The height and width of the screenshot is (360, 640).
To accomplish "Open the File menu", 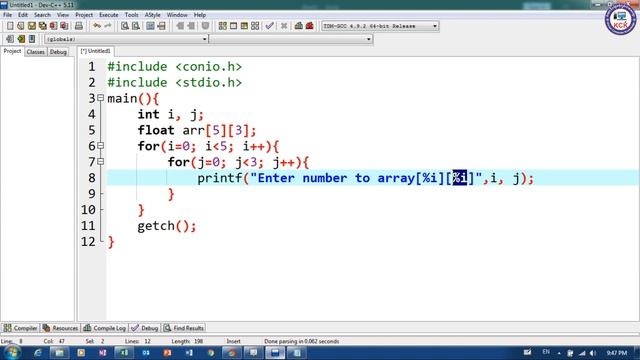I will [x=7, y=15].
